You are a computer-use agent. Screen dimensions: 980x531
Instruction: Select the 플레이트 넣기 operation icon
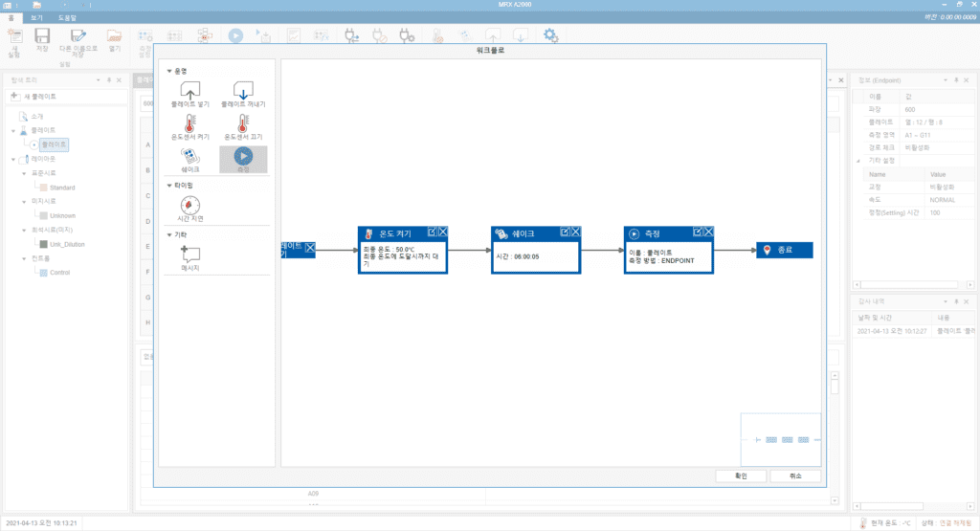coord(189,91)
